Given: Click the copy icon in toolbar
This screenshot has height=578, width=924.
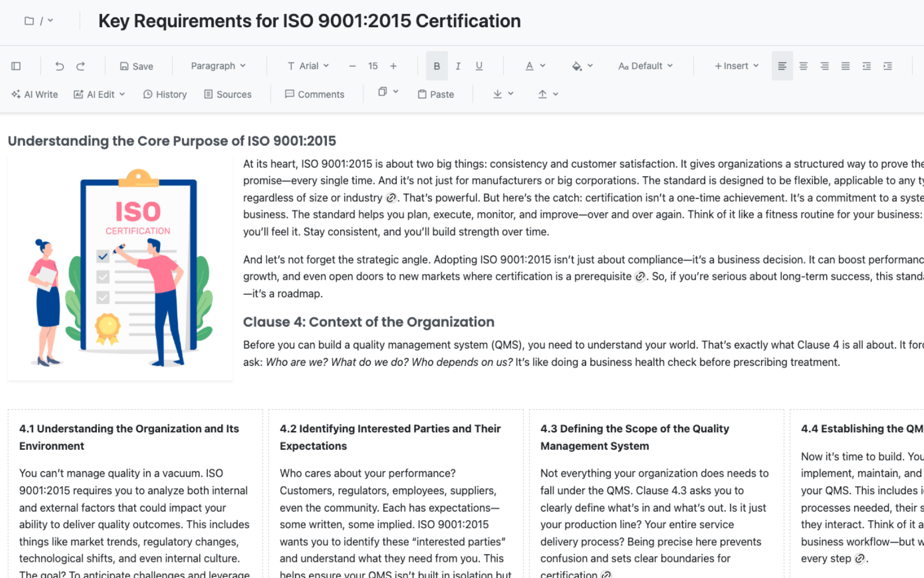Looking at the screenshot, I should [x=382, y=92].
